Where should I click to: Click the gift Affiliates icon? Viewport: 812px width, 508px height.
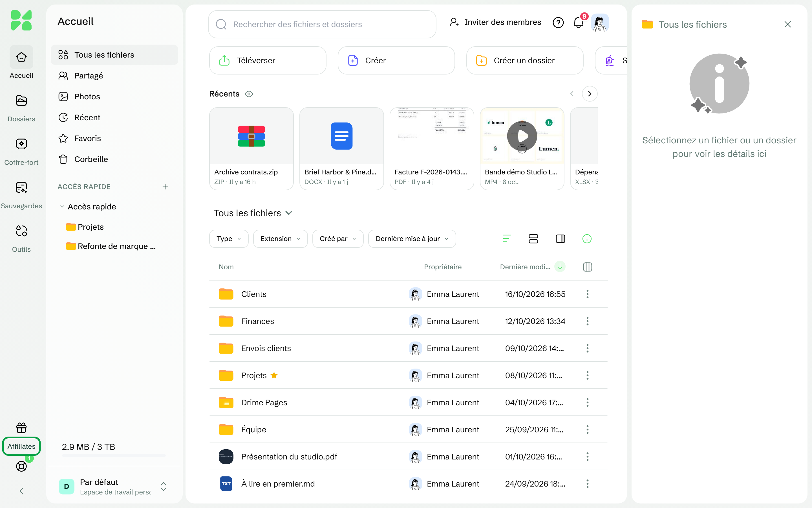(x=21, y=428)
